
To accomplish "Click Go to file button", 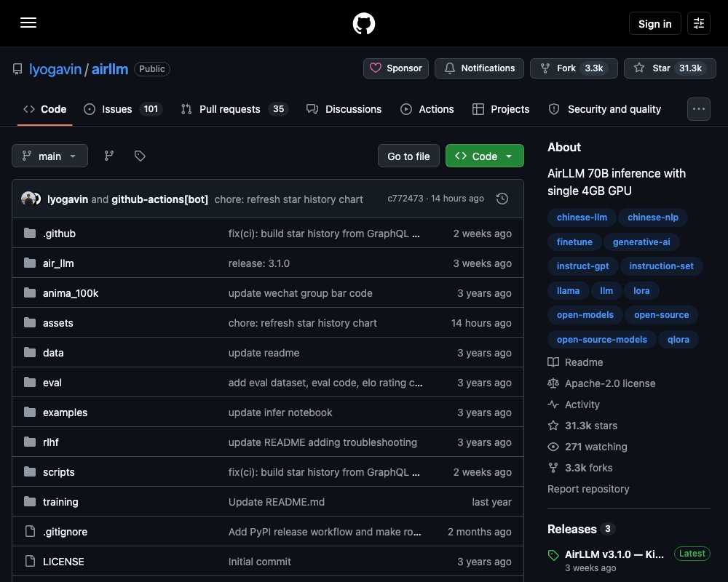I will (x=408, y=156).
